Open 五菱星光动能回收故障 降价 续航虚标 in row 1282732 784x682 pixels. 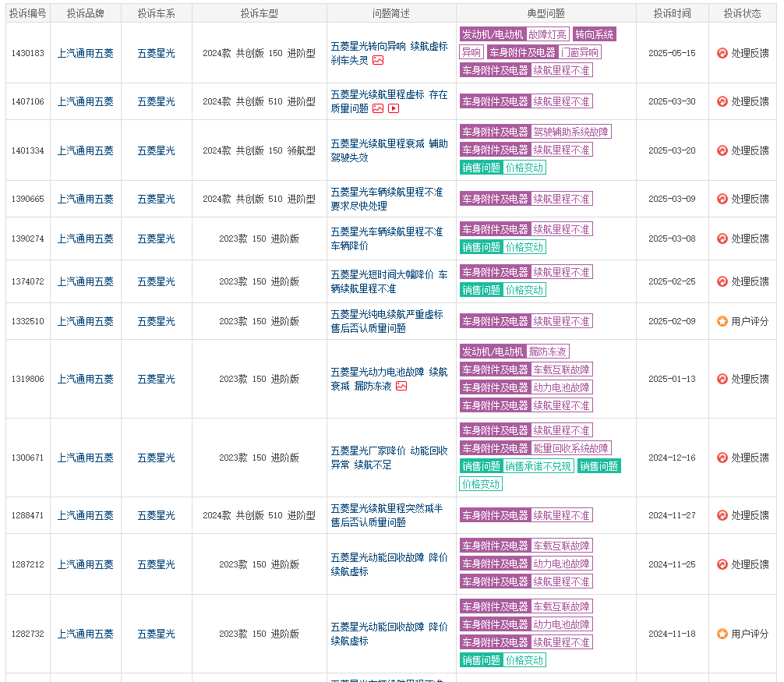[x=389, y=634]
